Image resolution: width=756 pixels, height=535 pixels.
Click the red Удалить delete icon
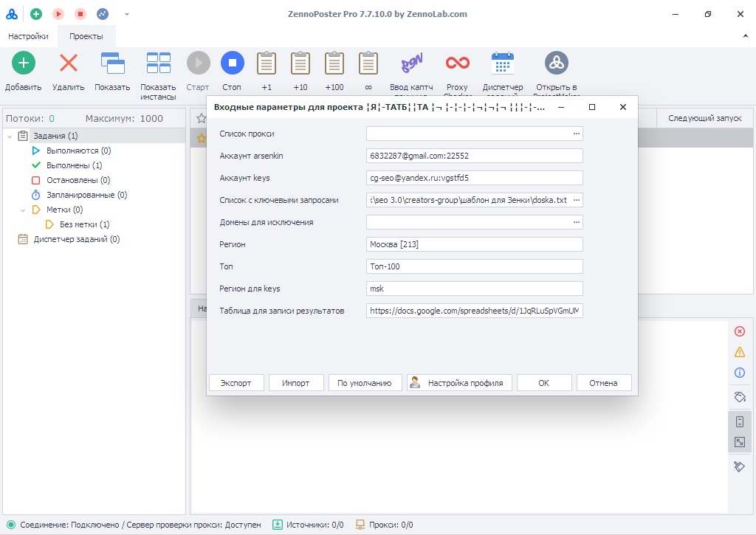tap(69, 63)
